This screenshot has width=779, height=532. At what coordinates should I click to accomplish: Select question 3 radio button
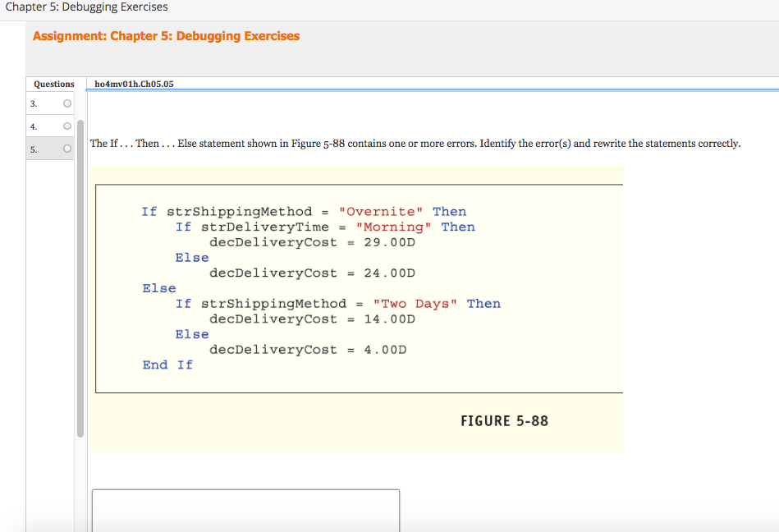(x=67, y=103)
